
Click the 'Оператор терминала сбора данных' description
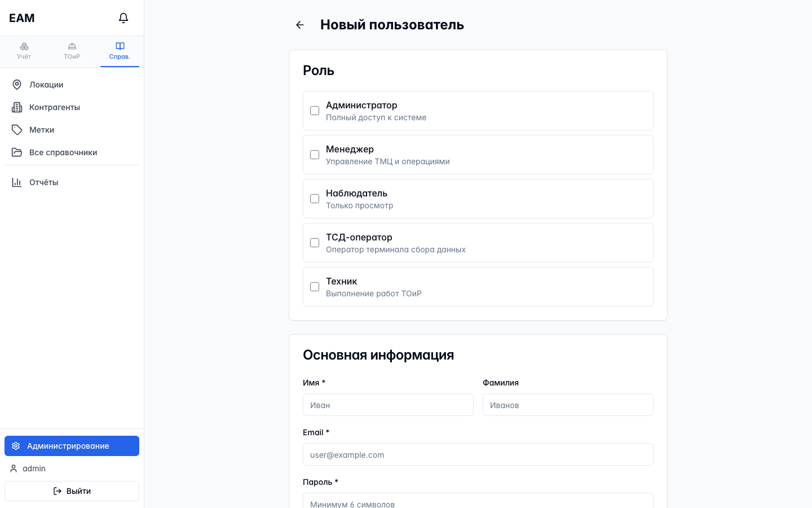(x=396, y=249)
